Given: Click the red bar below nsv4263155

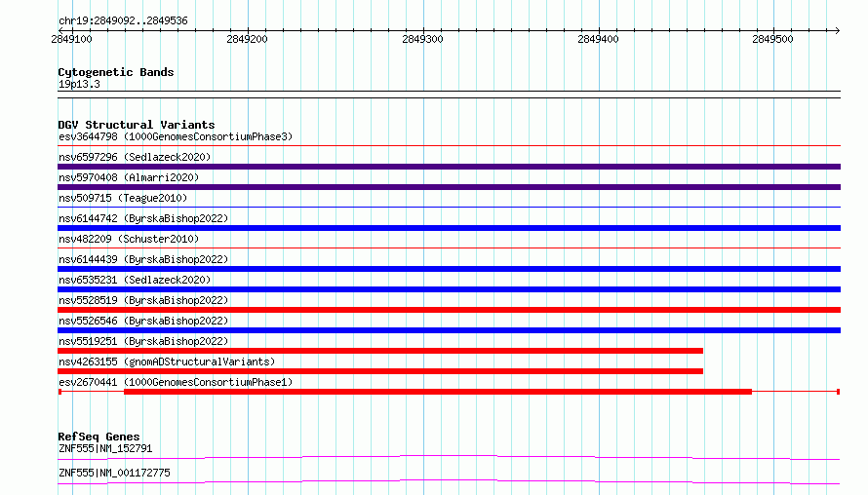Looking at the screenshot, I should (x=380, y=371).
